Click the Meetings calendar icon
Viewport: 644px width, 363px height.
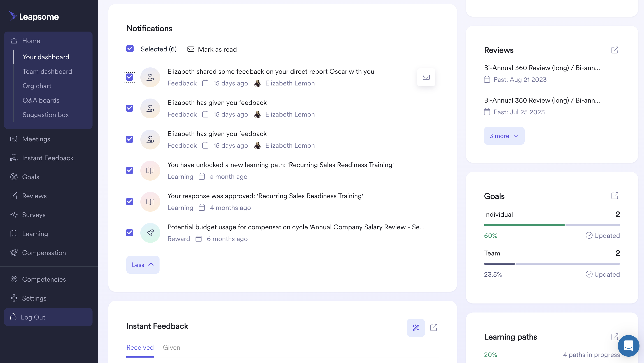click(14, 139)
